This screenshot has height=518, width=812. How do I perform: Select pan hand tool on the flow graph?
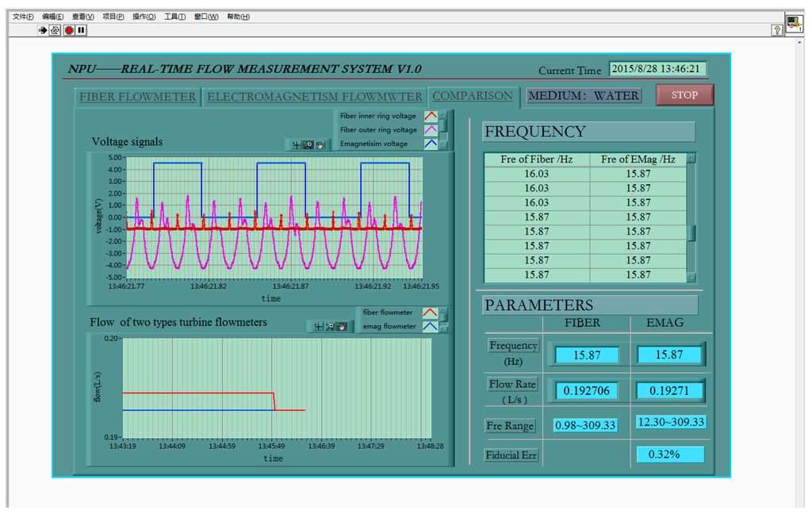click(x=342, y=327)
